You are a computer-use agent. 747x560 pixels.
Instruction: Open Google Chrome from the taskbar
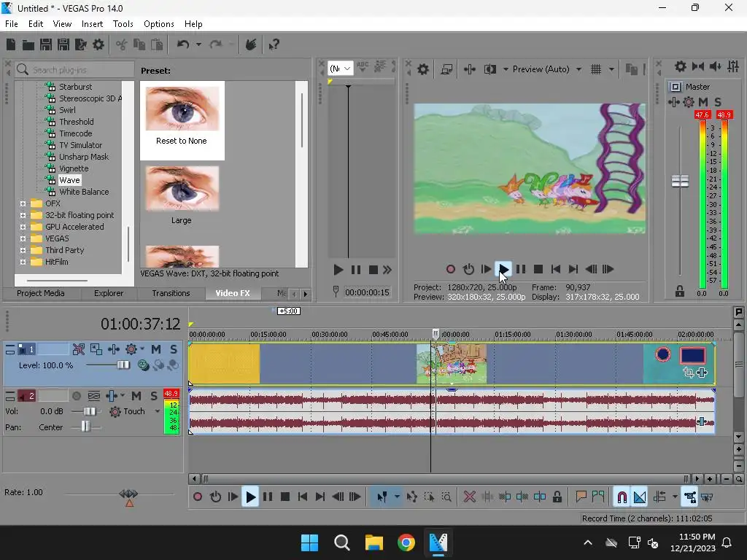(x=406, y=542)
